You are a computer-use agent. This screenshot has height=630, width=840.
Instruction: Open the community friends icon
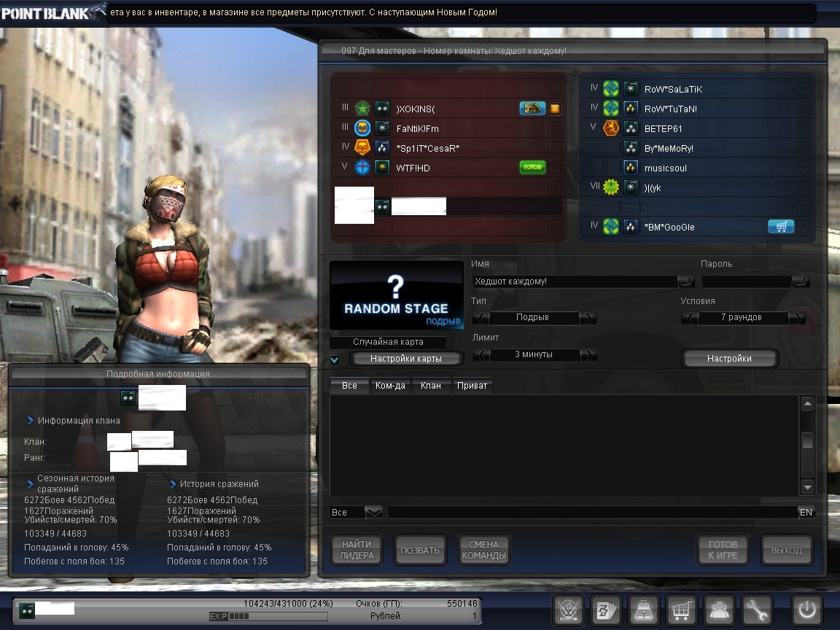tap(719, 610)
